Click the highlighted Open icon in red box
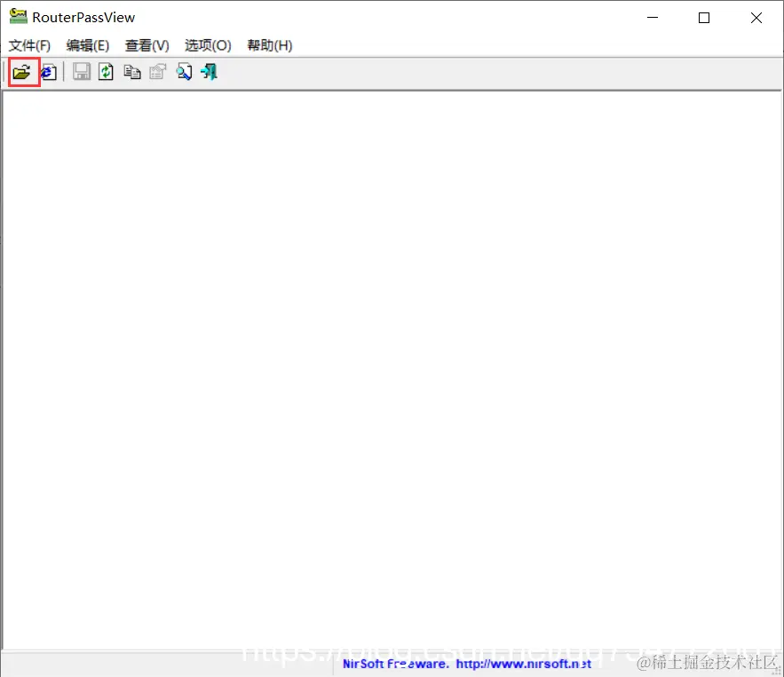The image size is (784, 677). point(23,72)
